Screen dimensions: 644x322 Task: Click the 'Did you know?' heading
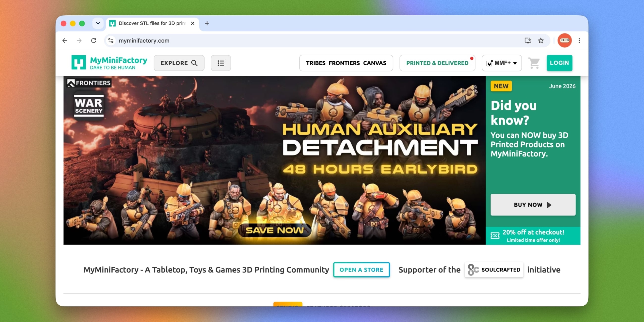tap(513, 112)
